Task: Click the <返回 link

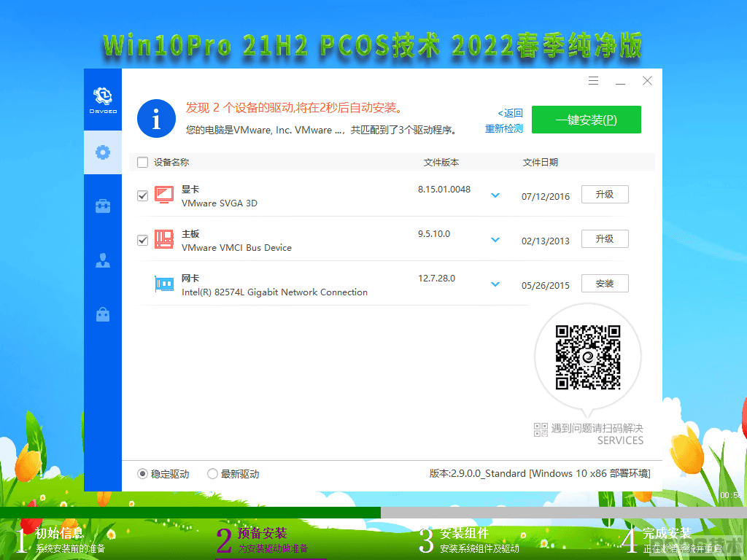Action: tap(510, 113)
